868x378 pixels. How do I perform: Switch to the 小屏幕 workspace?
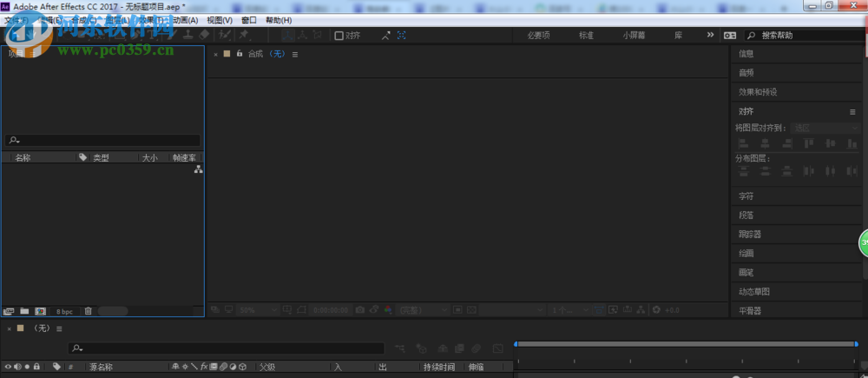pyautogui.click(x=634, y=35)
